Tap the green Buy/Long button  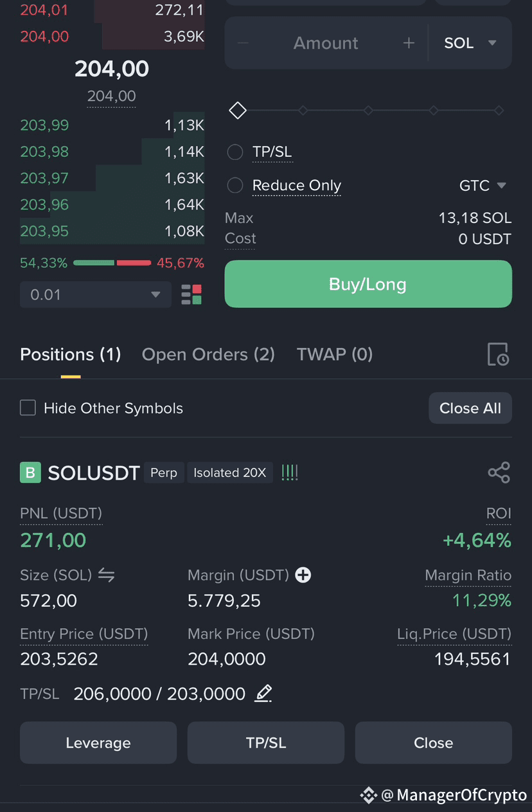pyautogui.click(x=368, y=284)
